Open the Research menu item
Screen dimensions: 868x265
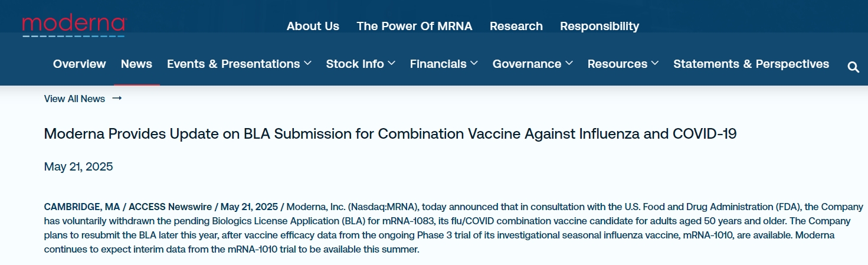point(516,26)
